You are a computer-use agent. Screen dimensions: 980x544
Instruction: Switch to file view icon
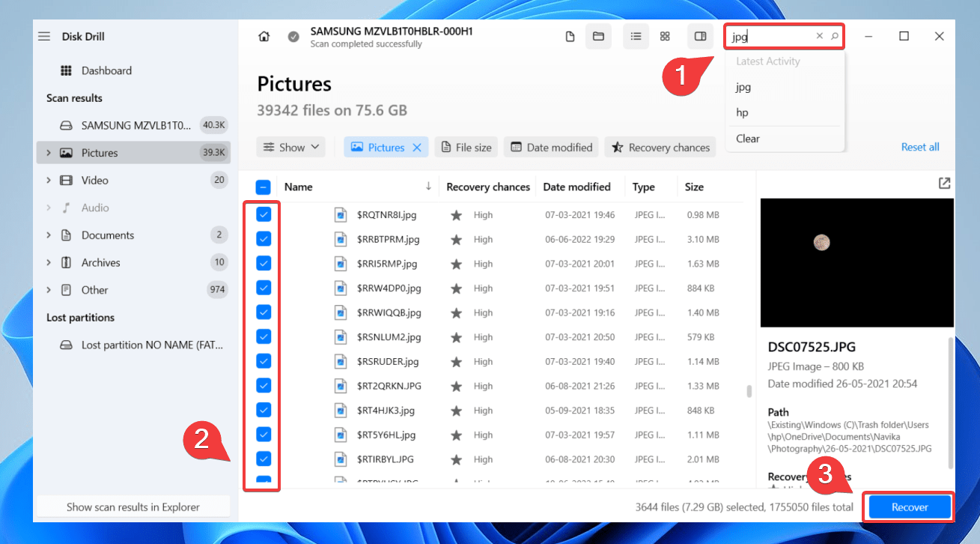[570, 37]
